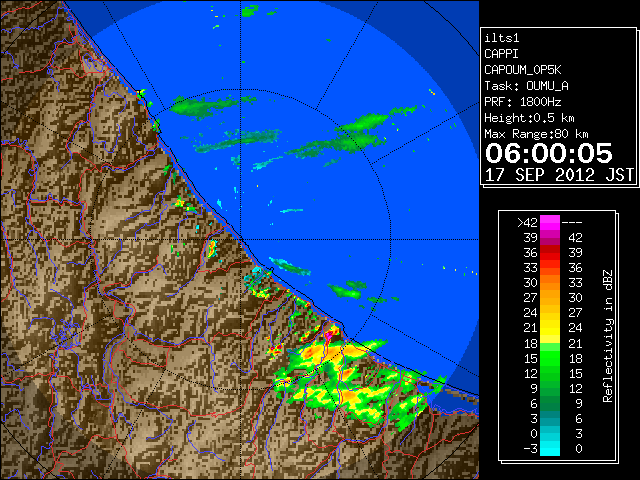Image resolution: width=640 pixels, height=480 pixels.
Task: Pick the bright green 15–18 dBZ legend swatch
Action: (550, 358)
